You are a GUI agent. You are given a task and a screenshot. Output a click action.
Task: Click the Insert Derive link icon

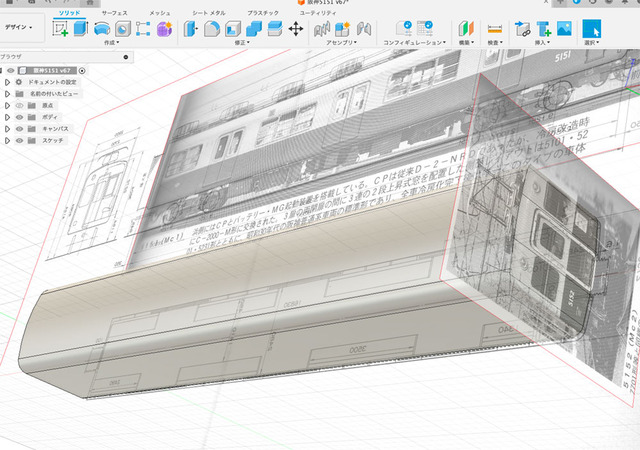click(x=522, y=29)
